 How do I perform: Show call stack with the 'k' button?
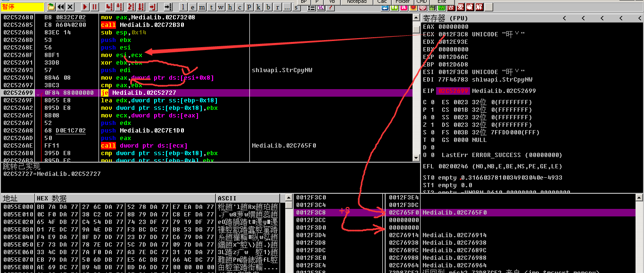258,7
